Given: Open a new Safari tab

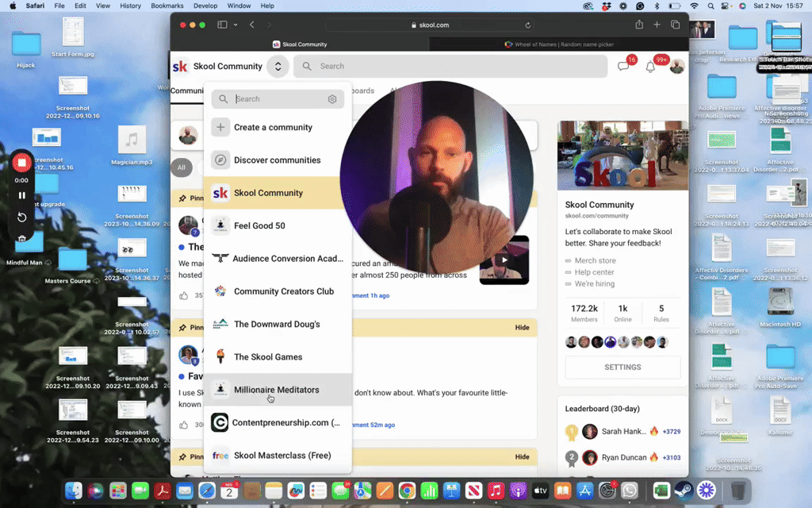Looking at the screenshot, I should (657, 25).
